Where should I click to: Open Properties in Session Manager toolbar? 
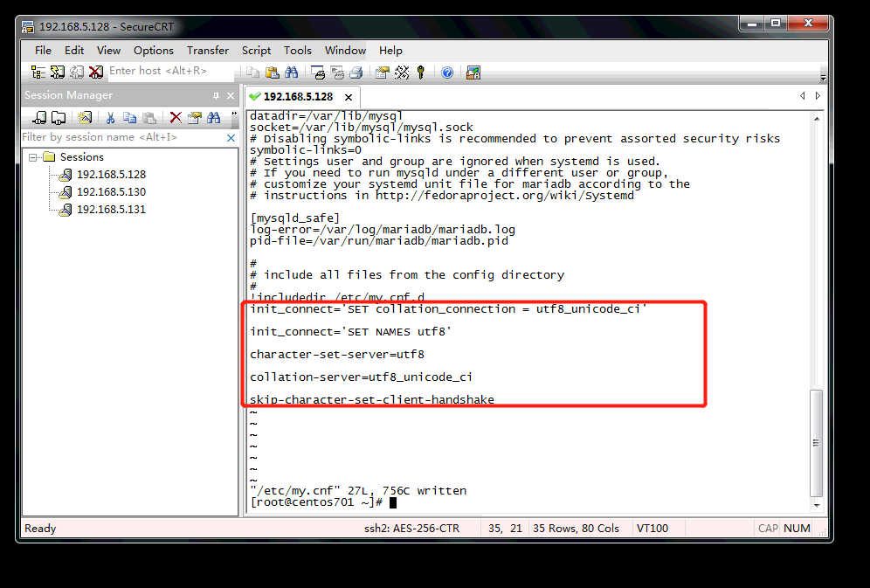pos(195,118)
